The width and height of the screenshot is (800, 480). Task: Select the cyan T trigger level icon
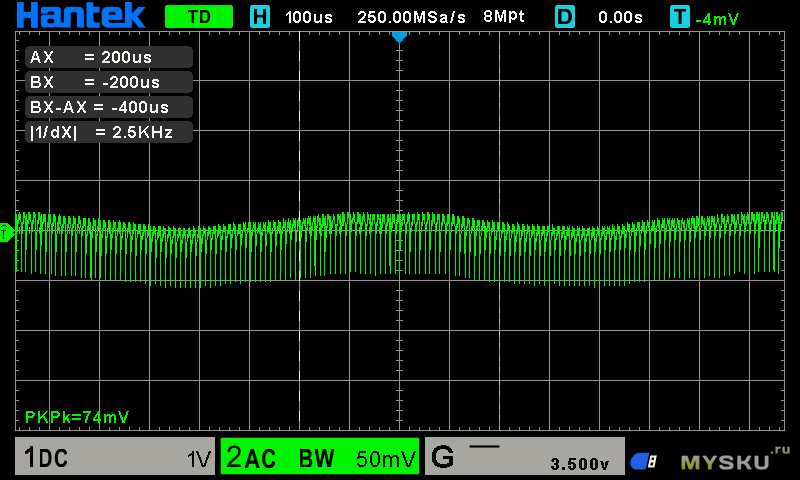680,17
